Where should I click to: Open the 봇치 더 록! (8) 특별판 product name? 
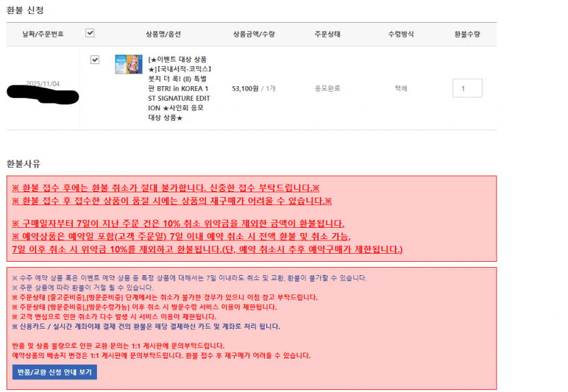(x=178, y=88)
